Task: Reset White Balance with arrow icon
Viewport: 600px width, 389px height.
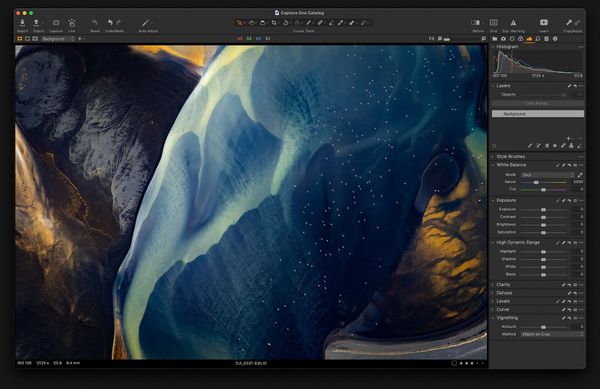Action: (x=569, y=165)
